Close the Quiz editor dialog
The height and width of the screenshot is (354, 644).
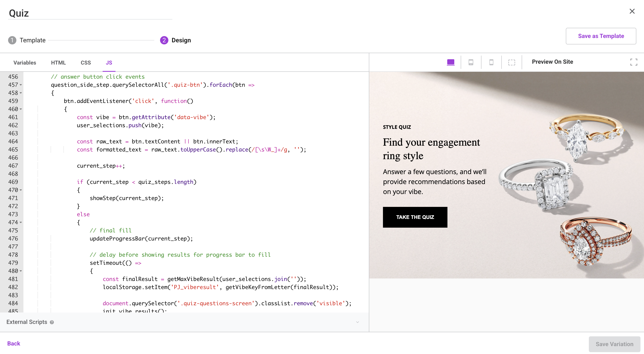click(x=632, y=11)
